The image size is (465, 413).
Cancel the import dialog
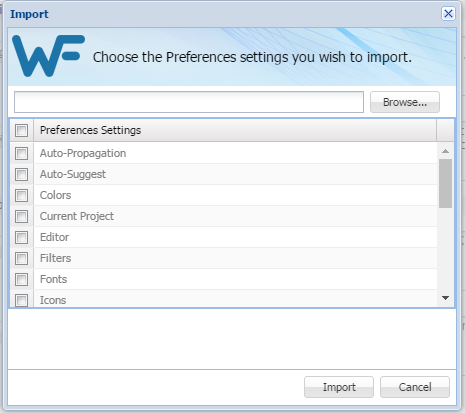[x=415, y=387]
